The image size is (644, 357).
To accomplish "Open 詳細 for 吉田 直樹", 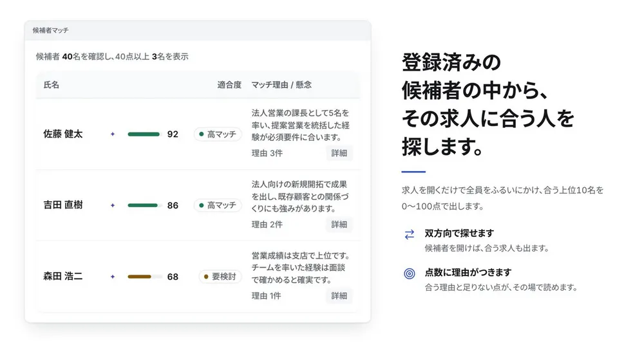I will tap(339, 224).
